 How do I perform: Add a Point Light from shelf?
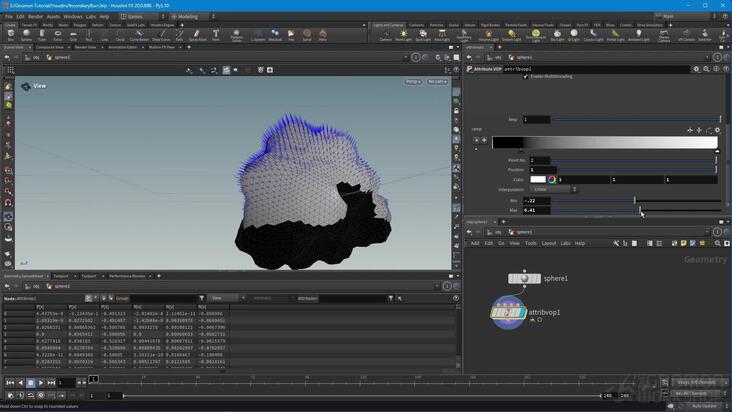coord(403,35)
